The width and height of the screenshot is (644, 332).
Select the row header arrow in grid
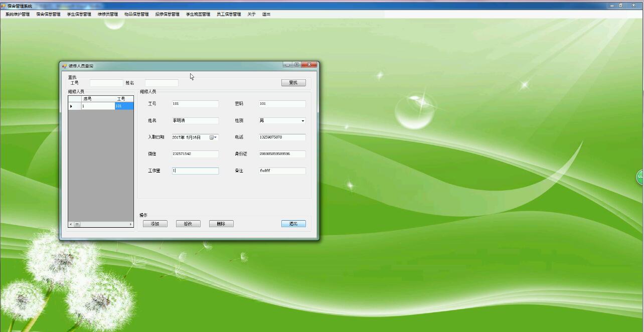point(75,106)
